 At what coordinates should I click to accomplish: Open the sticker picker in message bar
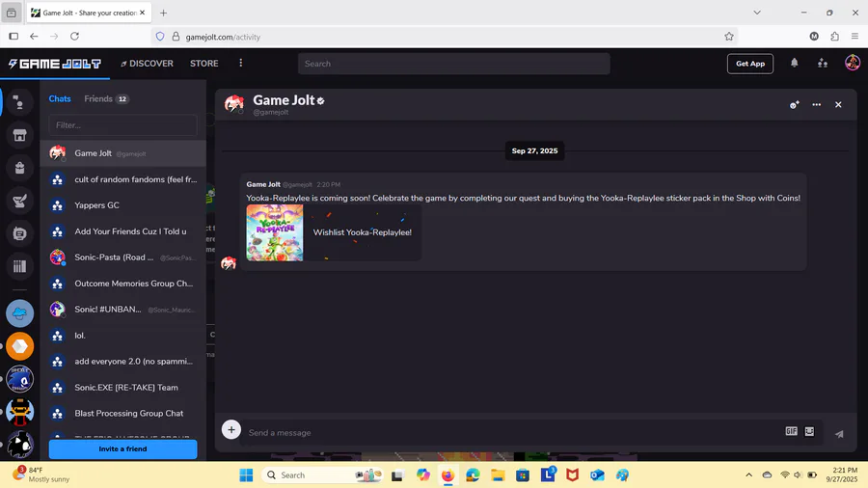click(809, 431)
